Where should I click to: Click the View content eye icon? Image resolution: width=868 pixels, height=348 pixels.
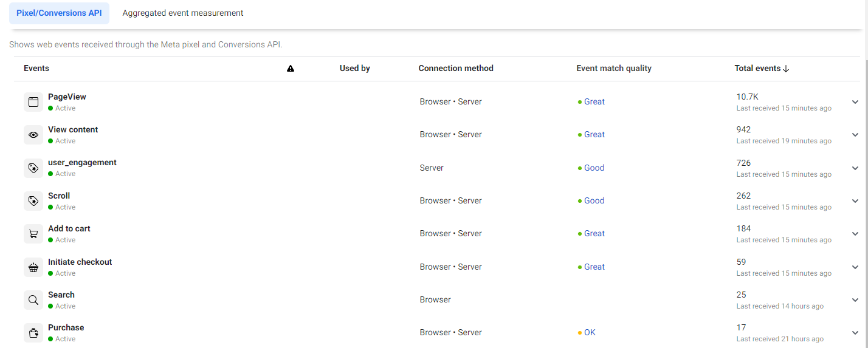pyautogui.click(x=33, y=135)
